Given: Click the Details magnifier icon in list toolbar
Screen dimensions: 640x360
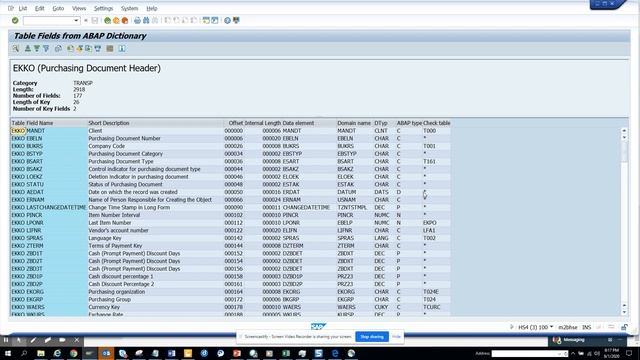Looking at the screenshot, I should pos(16,49).
